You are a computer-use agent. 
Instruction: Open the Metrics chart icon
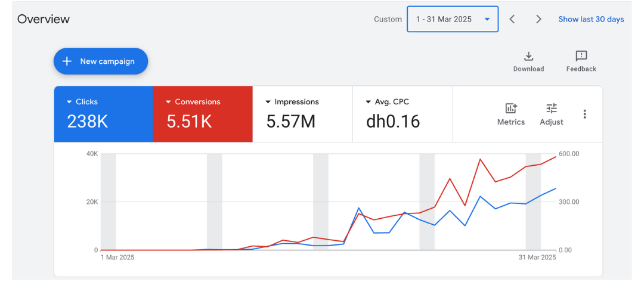[x=510, y=109]
